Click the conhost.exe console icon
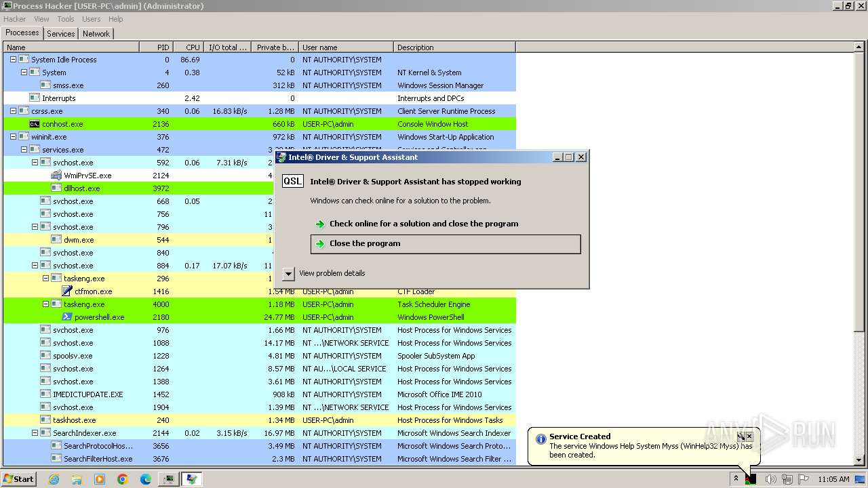The image size is (868, 488). (35, 124)
